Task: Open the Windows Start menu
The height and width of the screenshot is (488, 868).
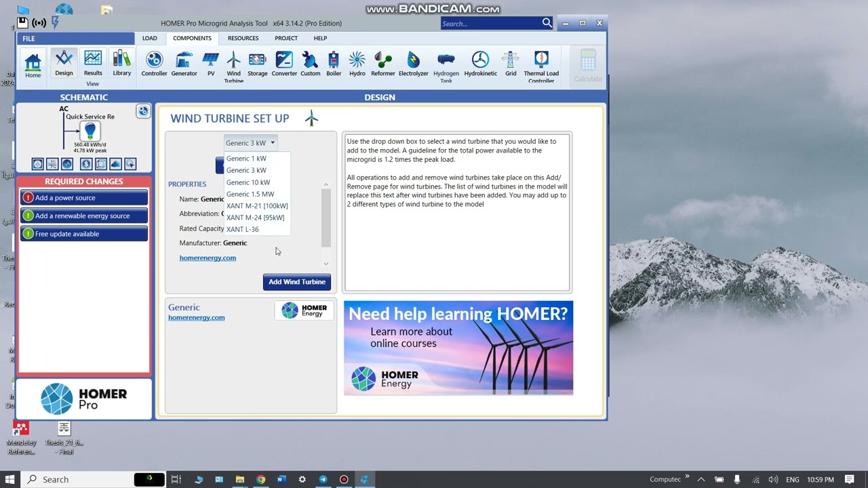Action: [9, 479]
